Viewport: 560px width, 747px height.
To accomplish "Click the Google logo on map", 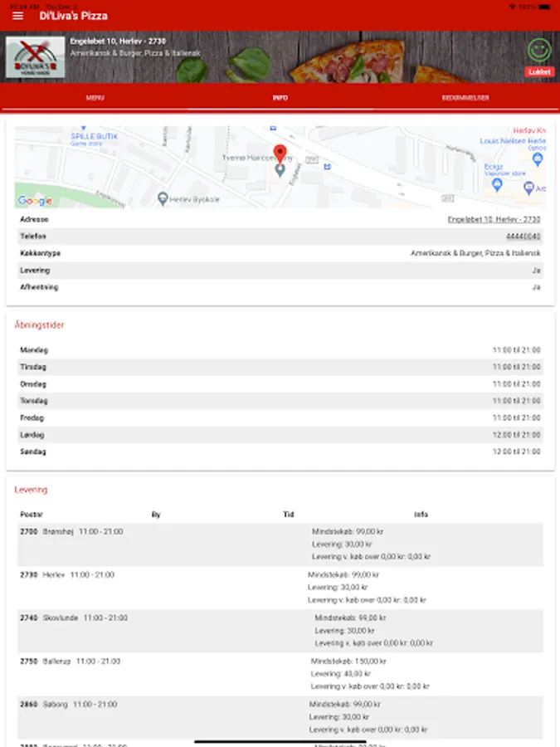I will pyautogui.click(x=35, y=201).
